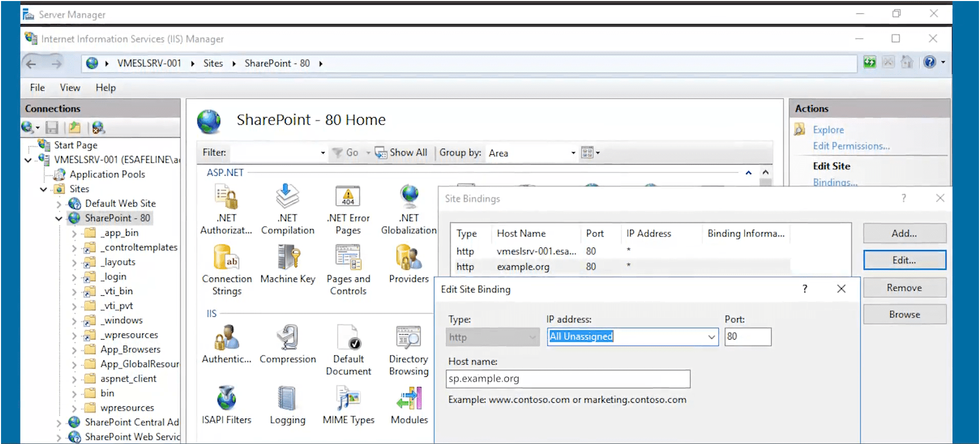Click the Browse button in Site Bindings

[x=905, y=315]
